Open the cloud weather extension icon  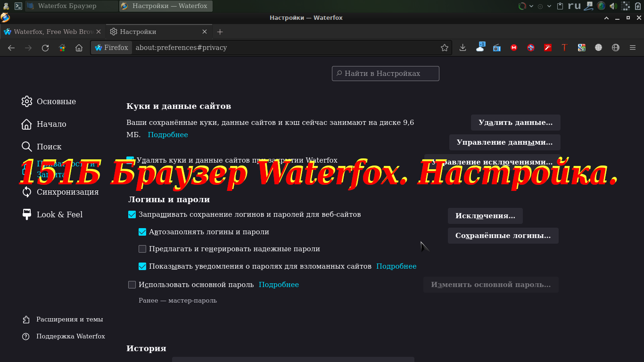pos(480,48)
